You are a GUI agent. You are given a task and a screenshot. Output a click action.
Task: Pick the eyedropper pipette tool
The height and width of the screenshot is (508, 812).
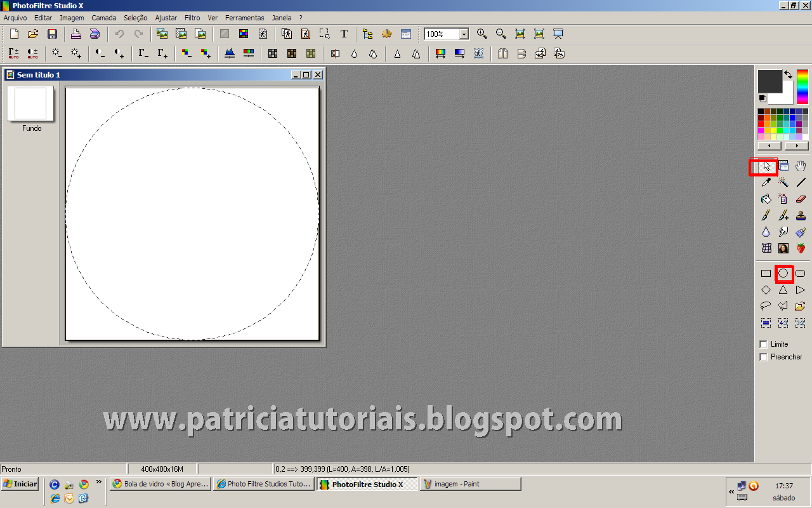pos(766,183)
